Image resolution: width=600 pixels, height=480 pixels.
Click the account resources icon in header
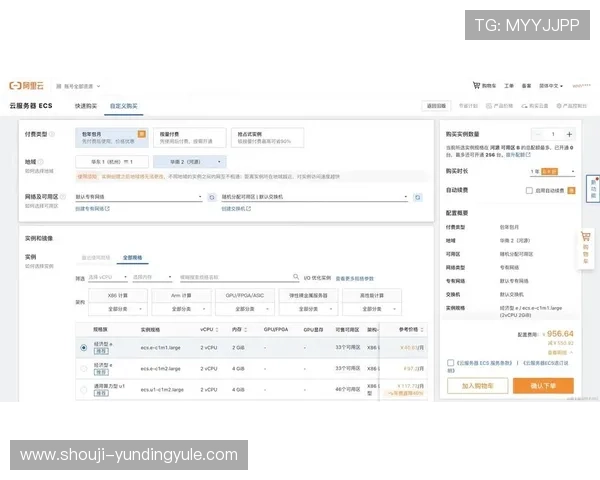(x=59, y=86)
